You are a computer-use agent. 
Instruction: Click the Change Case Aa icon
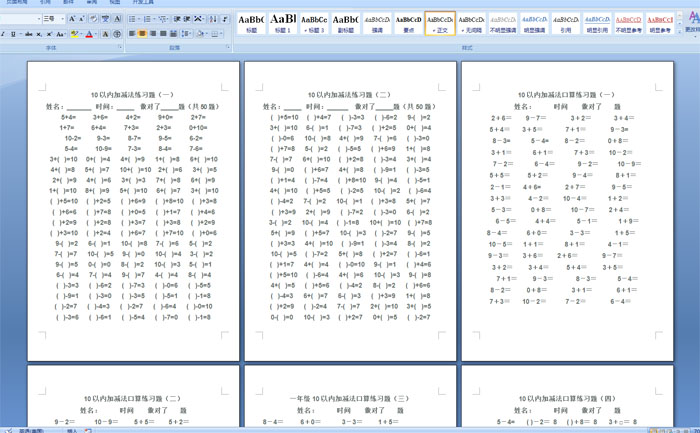coord(61,34)
